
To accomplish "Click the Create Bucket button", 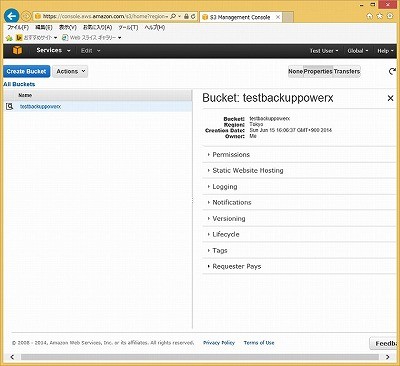I will coord(26,71).
